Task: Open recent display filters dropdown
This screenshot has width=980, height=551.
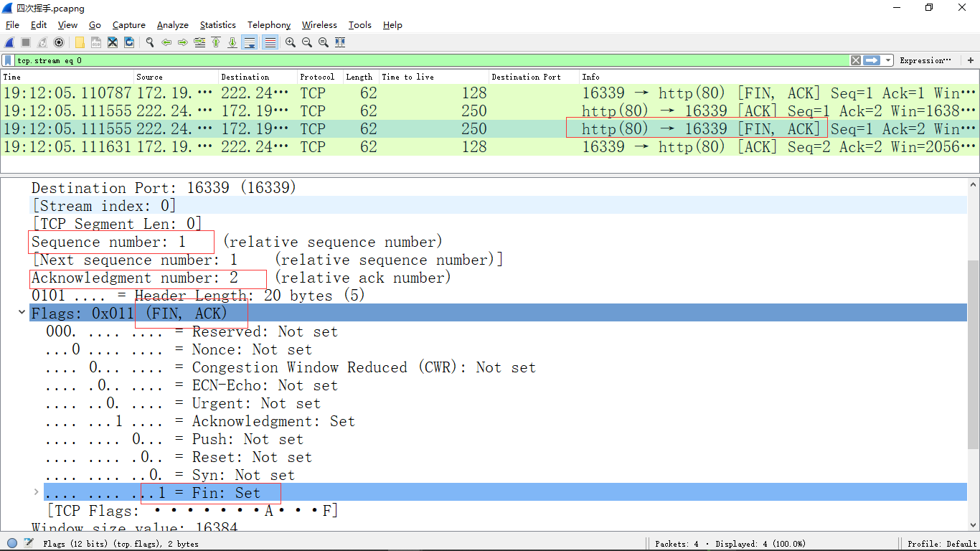Action: [889, 60]
